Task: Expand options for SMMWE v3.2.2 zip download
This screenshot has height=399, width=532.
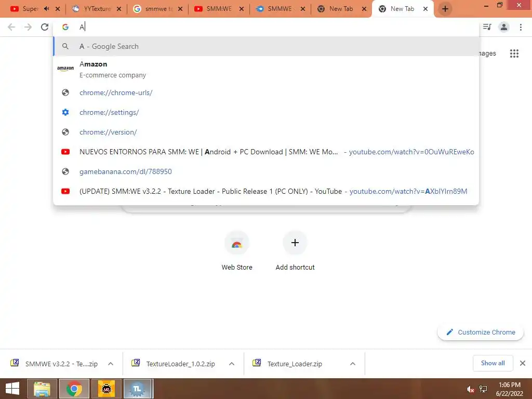Action: pos(111,364)
